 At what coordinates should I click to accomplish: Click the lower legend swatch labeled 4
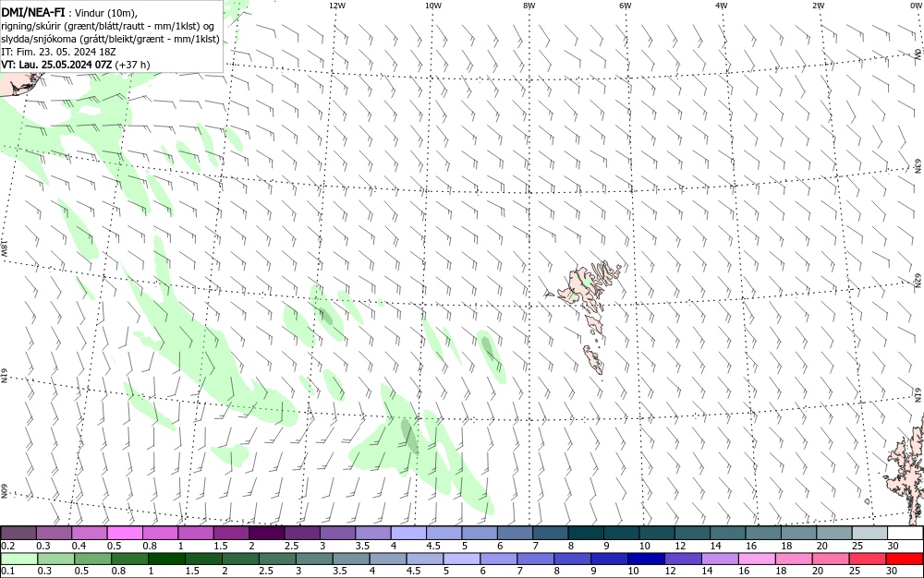(x=388, y=559)
